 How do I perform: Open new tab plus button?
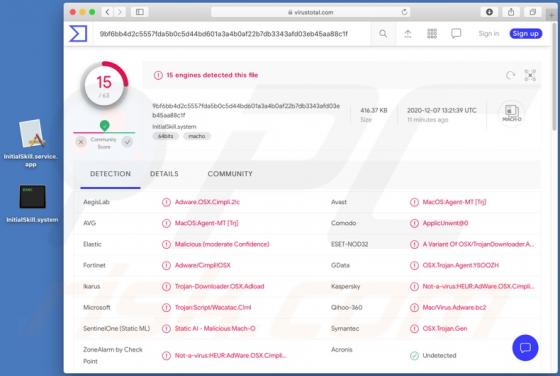tap(552, 15)
